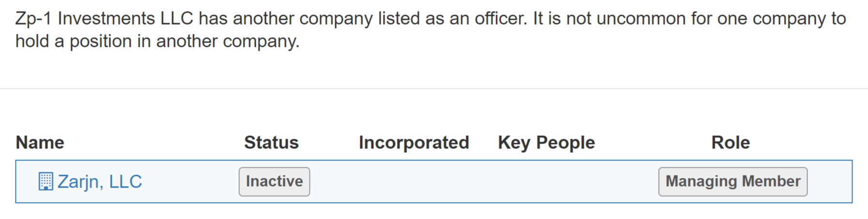The image size is (868, 219).
Task: Click the row area left of the building icon
Action: (27, 182)
